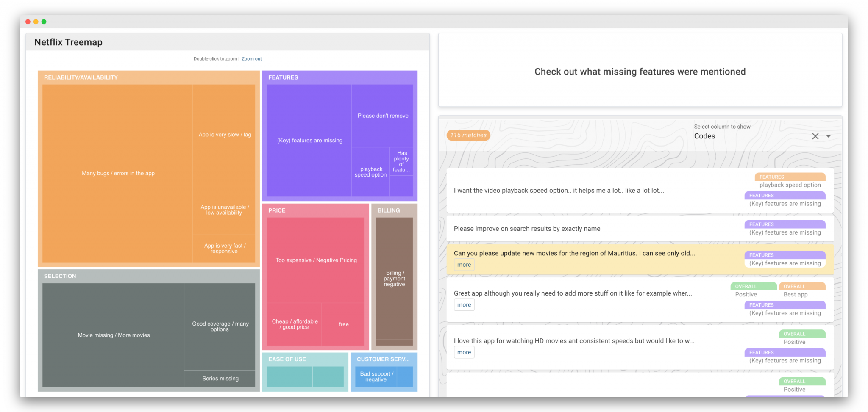Click the "Too expensive / Negative Pricing" cell
Image resolution: width=868 pixels, height=412 pixels.
[x=315, y=260]
